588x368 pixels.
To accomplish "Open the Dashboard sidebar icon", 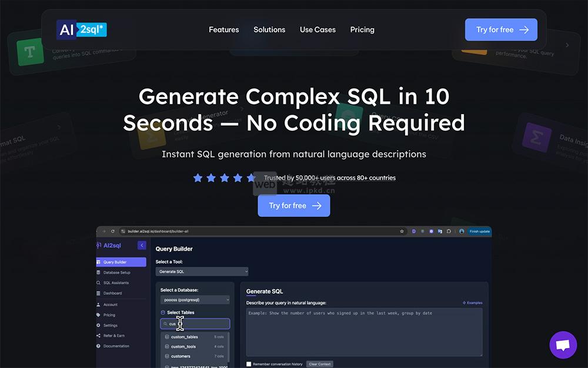I will [x=100, y=293].
